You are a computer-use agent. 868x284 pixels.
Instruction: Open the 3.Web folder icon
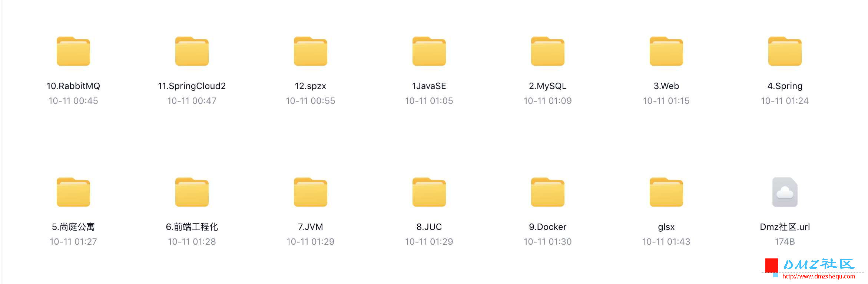(666, 51)
